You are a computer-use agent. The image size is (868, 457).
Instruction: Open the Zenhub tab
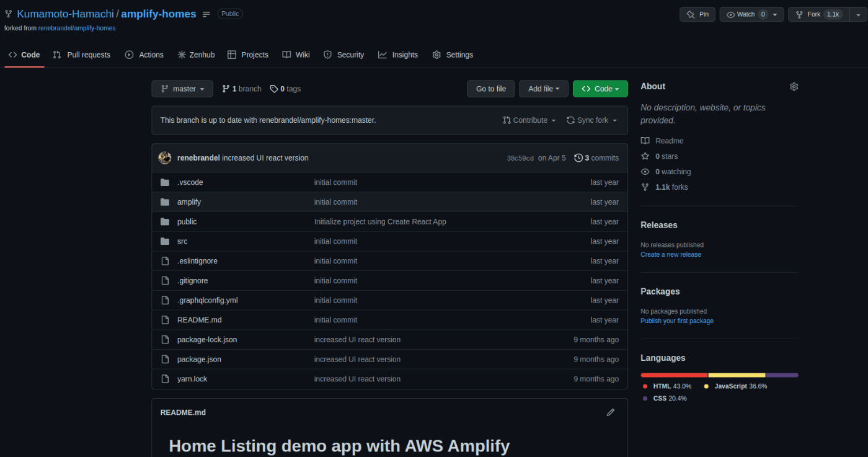click(196, 55)
